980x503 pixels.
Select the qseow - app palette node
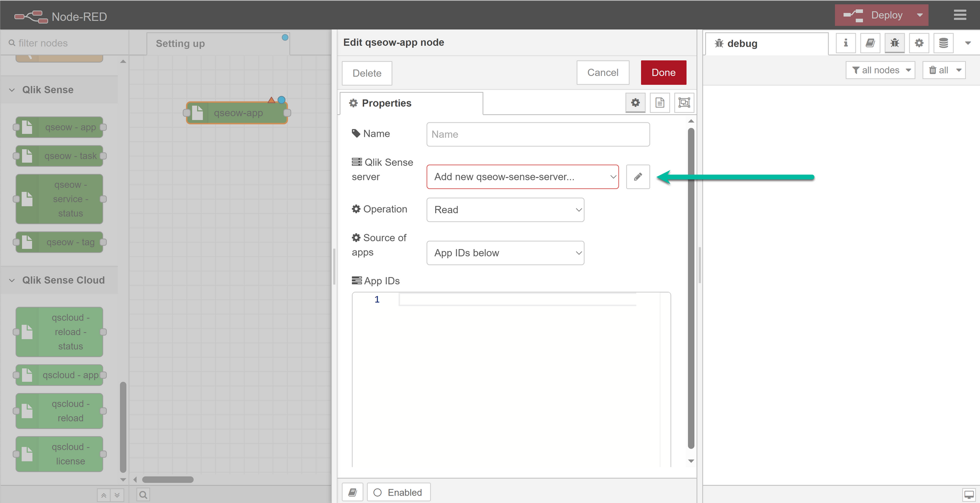coord(59,127)
